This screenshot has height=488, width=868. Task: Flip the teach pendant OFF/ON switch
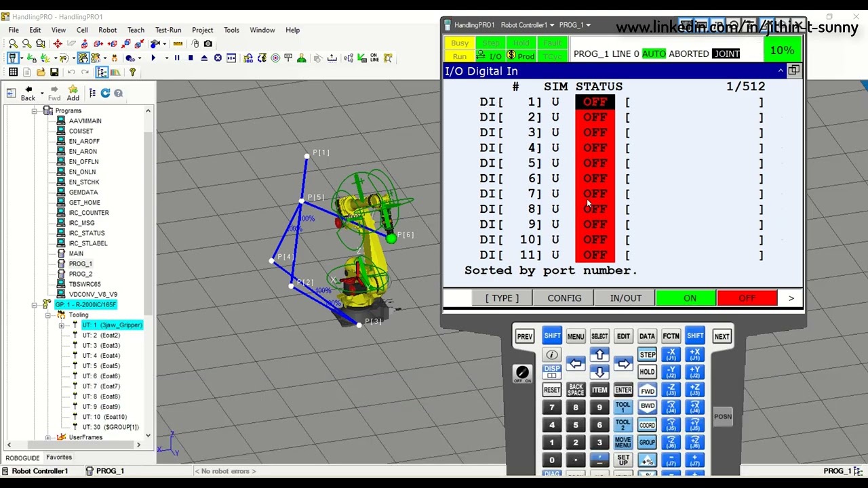pos(522,373)
